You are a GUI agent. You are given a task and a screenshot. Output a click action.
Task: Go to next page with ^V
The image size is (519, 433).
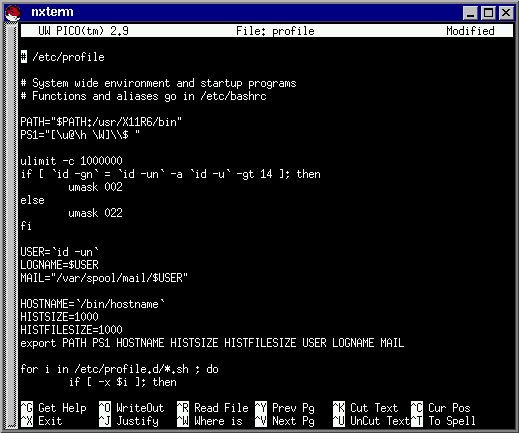285,421
